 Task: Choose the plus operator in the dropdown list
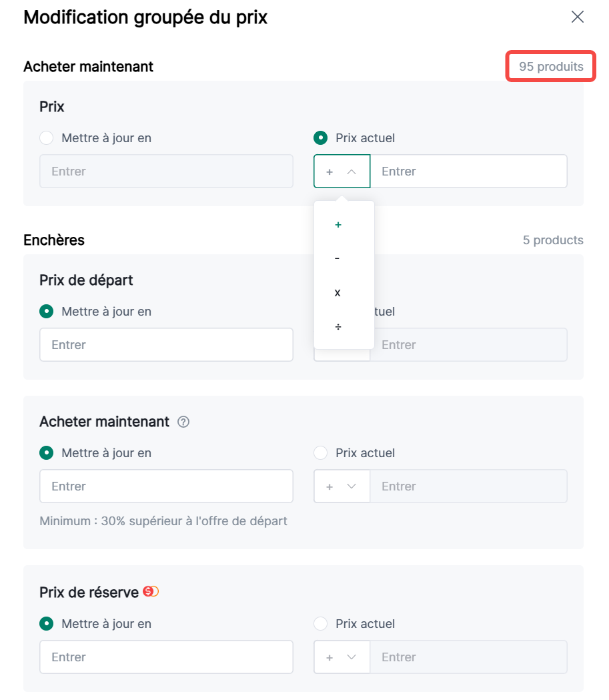(x=338, y=225)
